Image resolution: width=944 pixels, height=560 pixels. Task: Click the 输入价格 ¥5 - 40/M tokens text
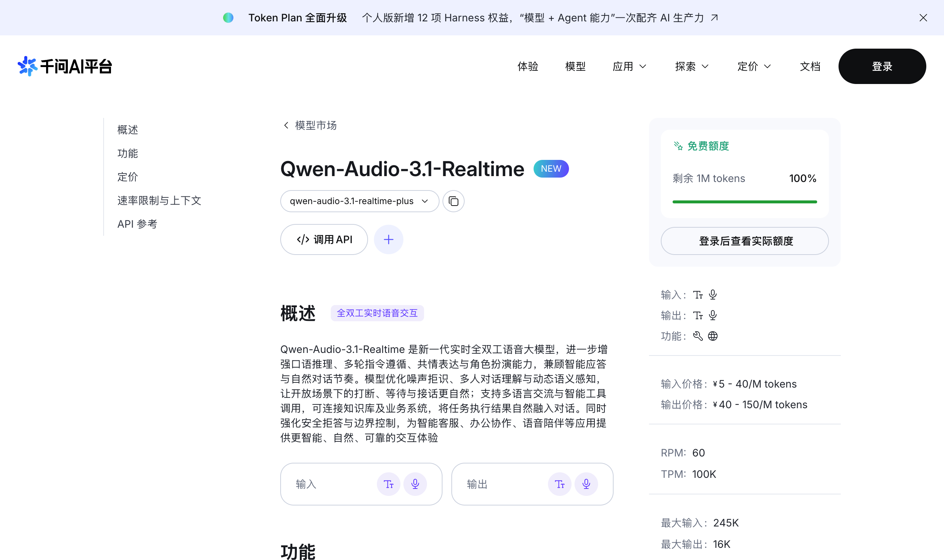728,384
